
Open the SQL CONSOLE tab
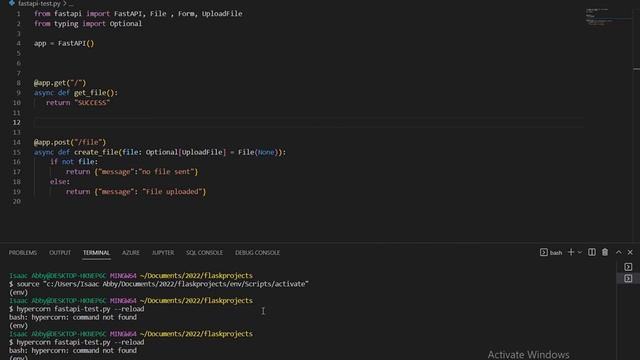(204, 253)
